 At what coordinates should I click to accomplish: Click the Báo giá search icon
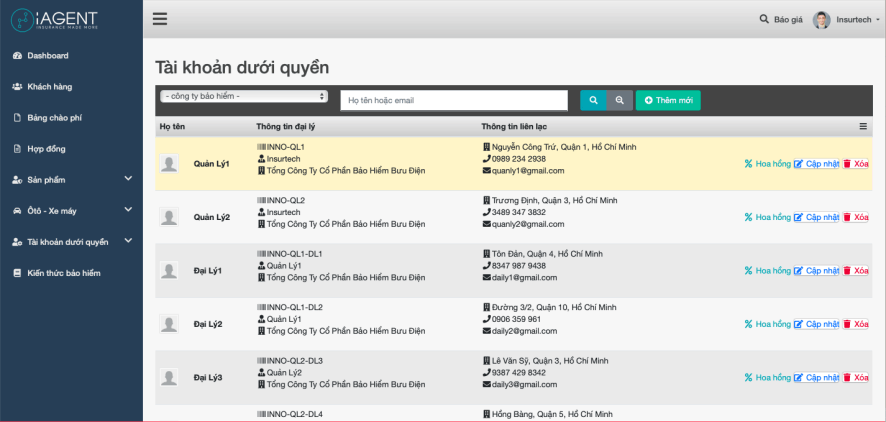pos(765,19)
